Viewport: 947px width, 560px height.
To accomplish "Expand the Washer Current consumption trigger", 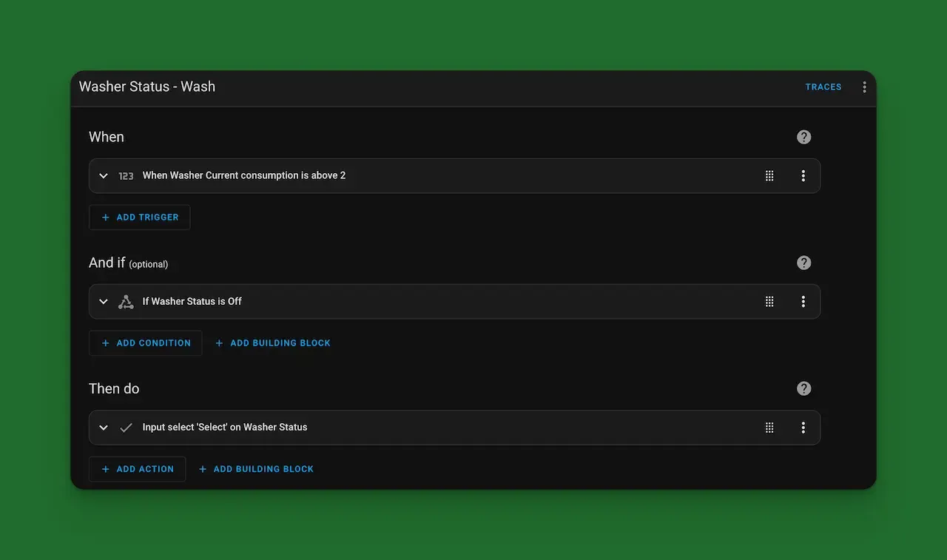I will tap(104, 175).
